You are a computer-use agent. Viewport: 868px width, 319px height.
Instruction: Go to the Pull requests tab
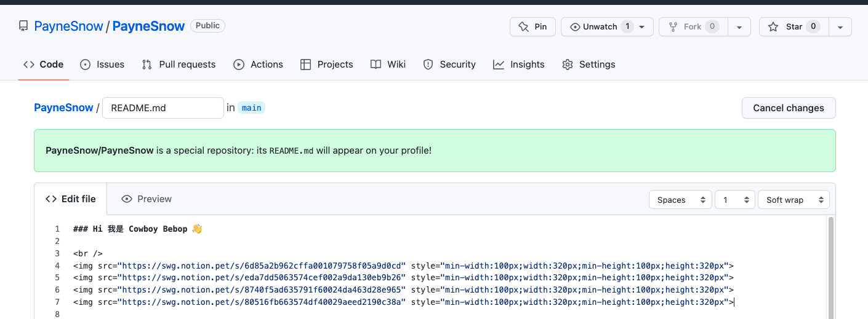point(179,65)
